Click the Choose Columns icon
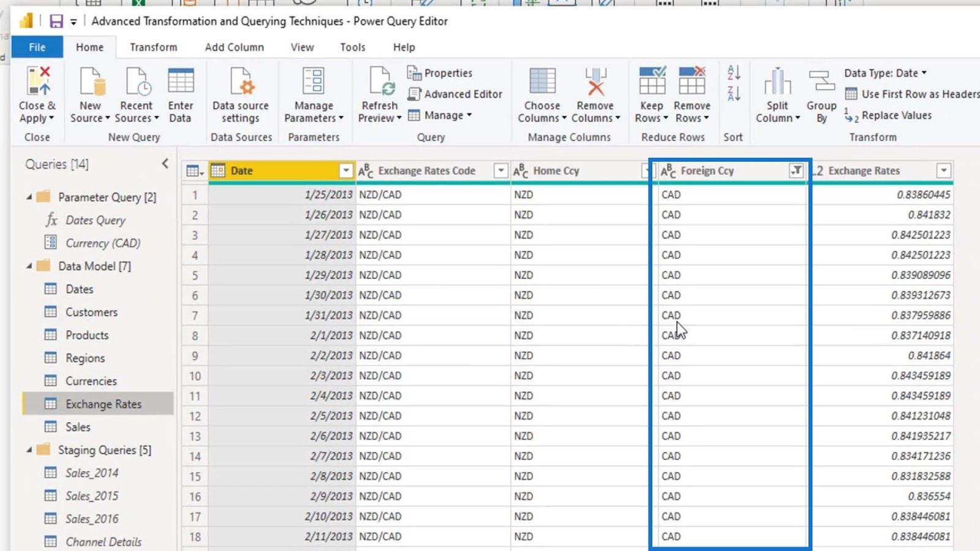 click(x=542, y=81)
